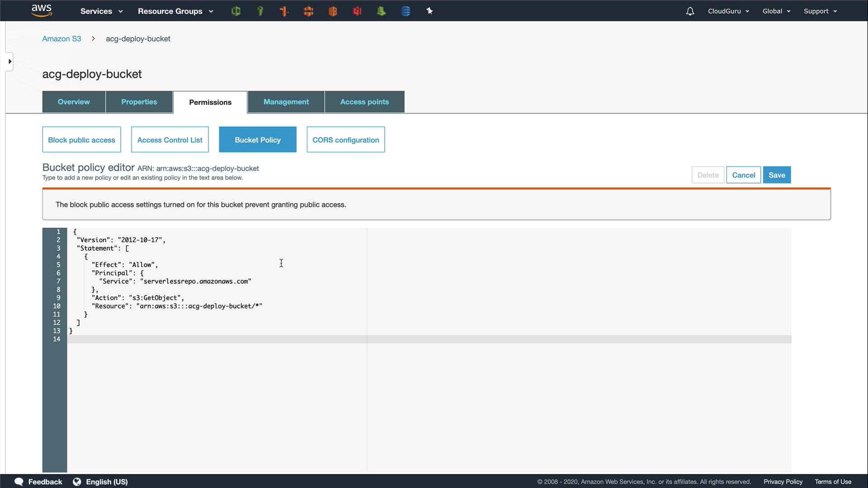
Task: Open the green key IAM shortcut icon
Action: [260, 11]
